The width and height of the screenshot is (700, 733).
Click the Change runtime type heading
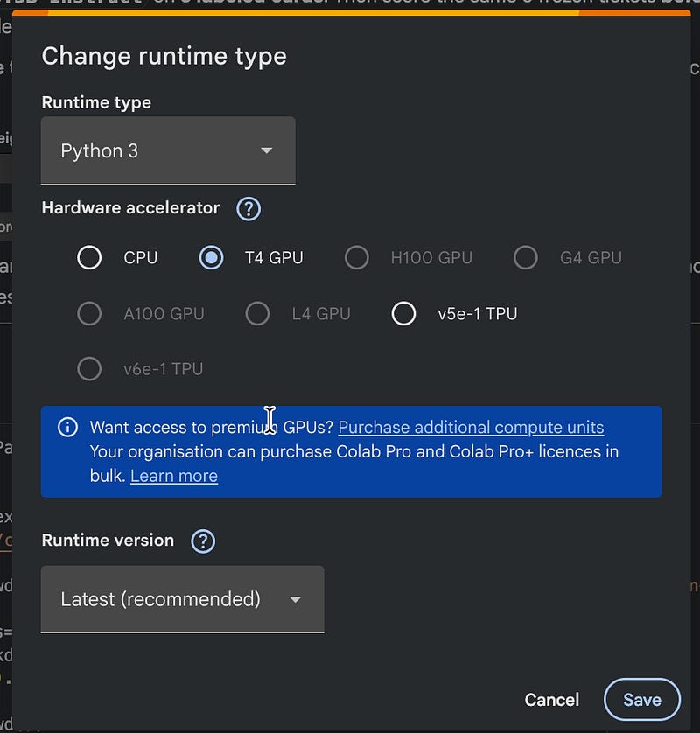point(164,57)
